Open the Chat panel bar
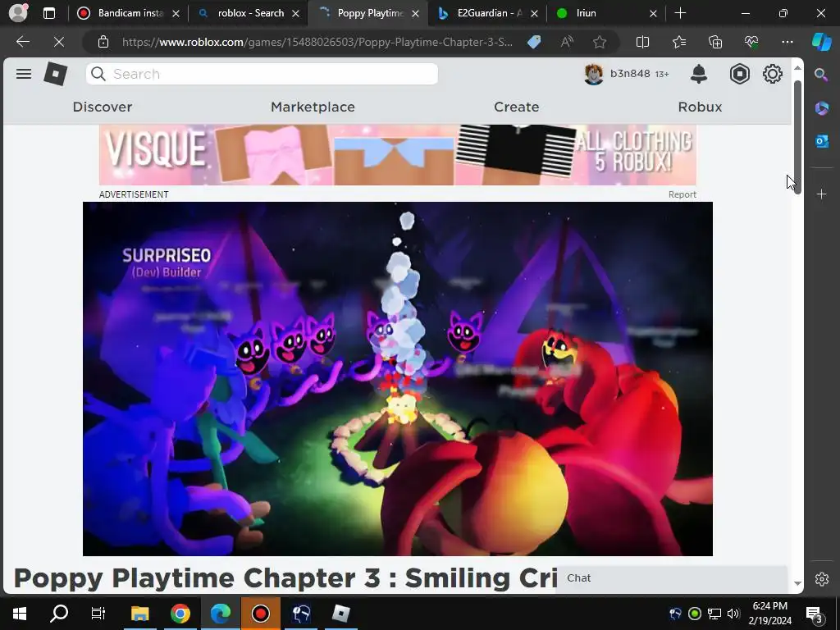This screenshot has height=630, width=840. click(x=673, y=578)
